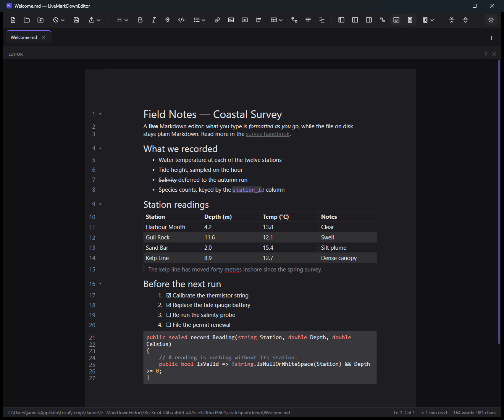This screenshot has height=420, width=504.
Task: Apply strikethrough formatting
Action: click(x=168, y=20)
